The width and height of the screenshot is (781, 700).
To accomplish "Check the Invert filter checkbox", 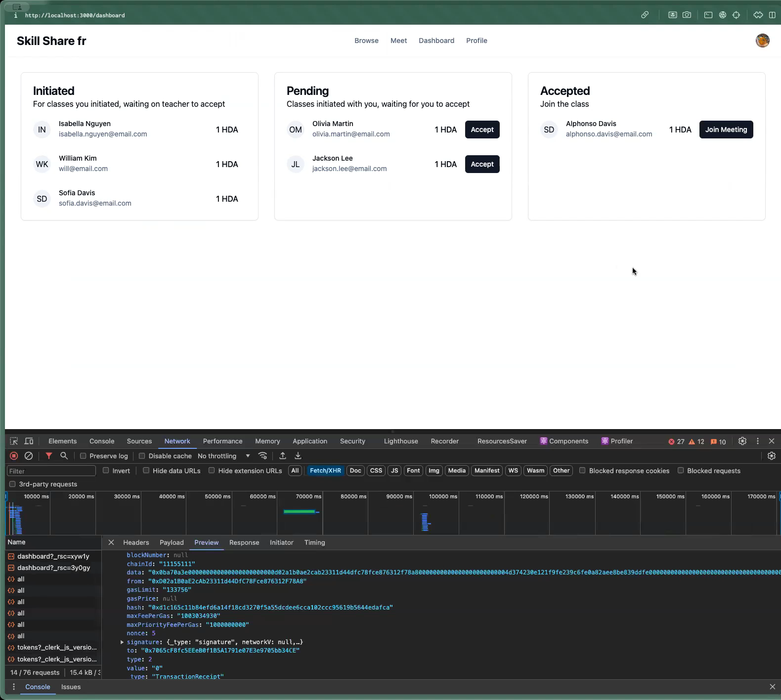I will tap(106, 471).
